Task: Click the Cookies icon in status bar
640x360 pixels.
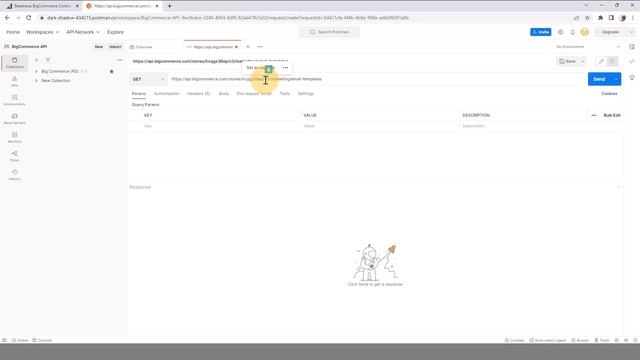Action: pos(514,340)
